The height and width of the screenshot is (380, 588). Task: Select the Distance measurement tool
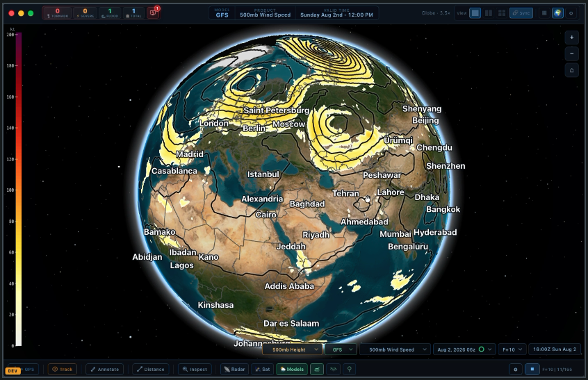coord(150,369)
